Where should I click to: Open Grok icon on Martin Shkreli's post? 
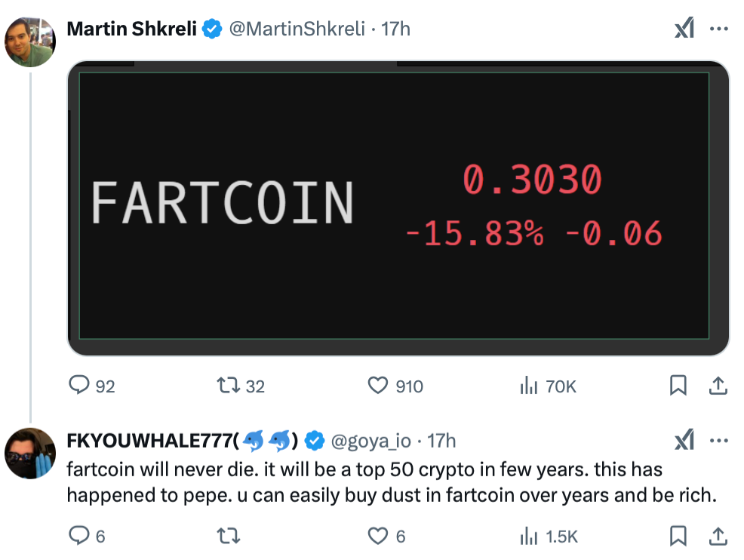(x=684, y=28)
